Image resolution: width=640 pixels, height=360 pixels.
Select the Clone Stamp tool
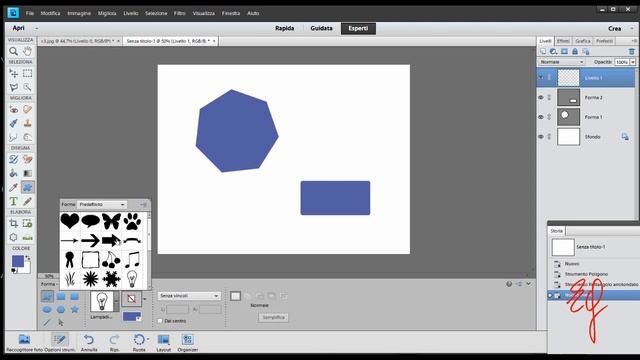pyautogui.click(x=27, y=123)
